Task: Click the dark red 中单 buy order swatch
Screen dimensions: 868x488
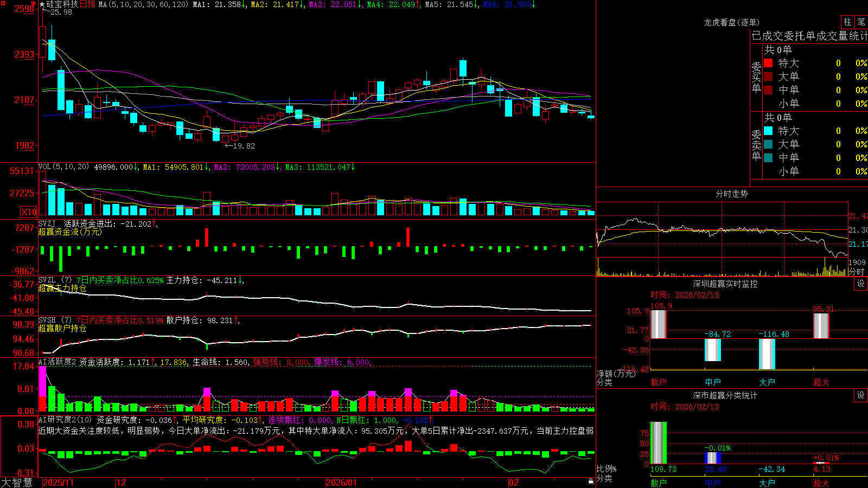Action: pyautogui.click(x=768, y=90)
